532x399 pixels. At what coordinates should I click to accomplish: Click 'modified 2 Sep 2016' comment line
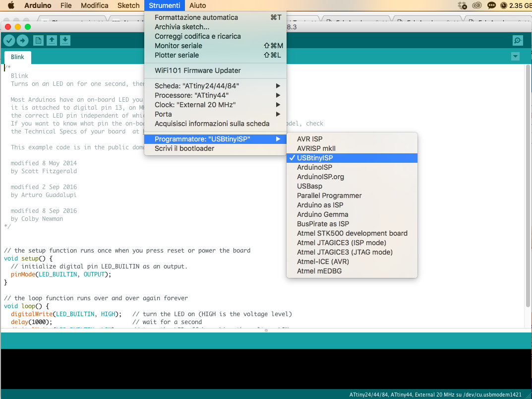(44, 187)
